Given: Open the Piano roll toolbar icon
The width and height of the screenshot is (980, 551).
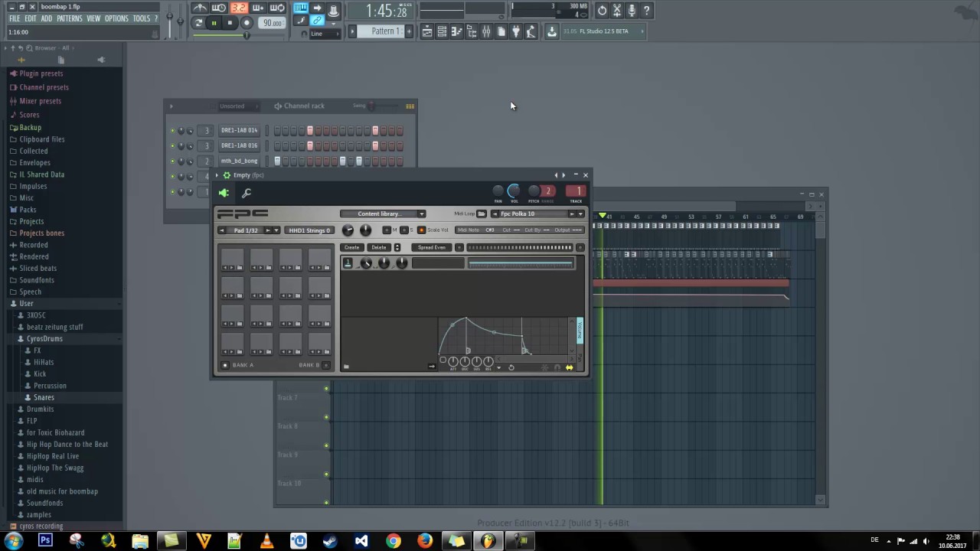Looking at the screenshot, I should click(456, 31).
